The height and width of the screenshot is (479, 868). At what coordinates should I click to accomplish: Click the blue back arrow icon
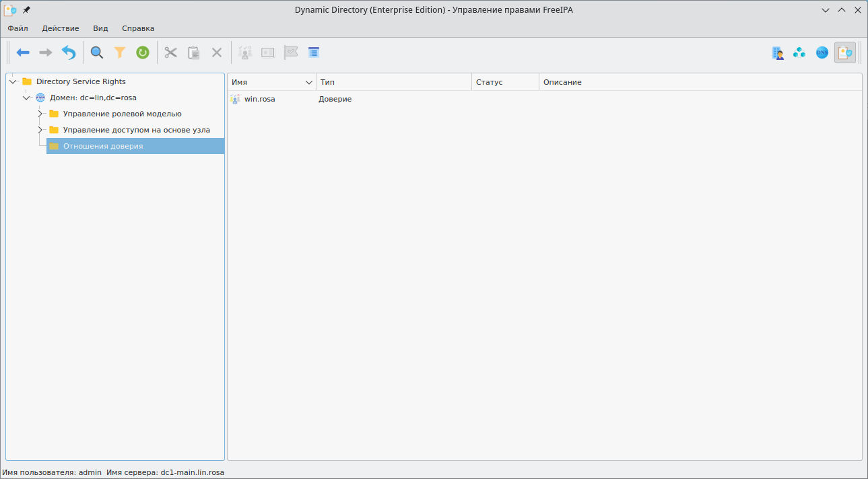[x=23, y=52]
